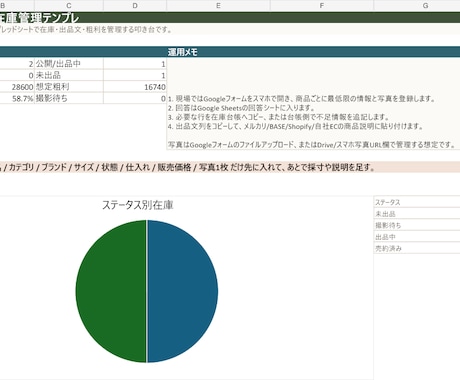Click 撮影待ち in the status list table
This screenshot has height=380, width=460.
pyautogui.click(x=417, y=225)
